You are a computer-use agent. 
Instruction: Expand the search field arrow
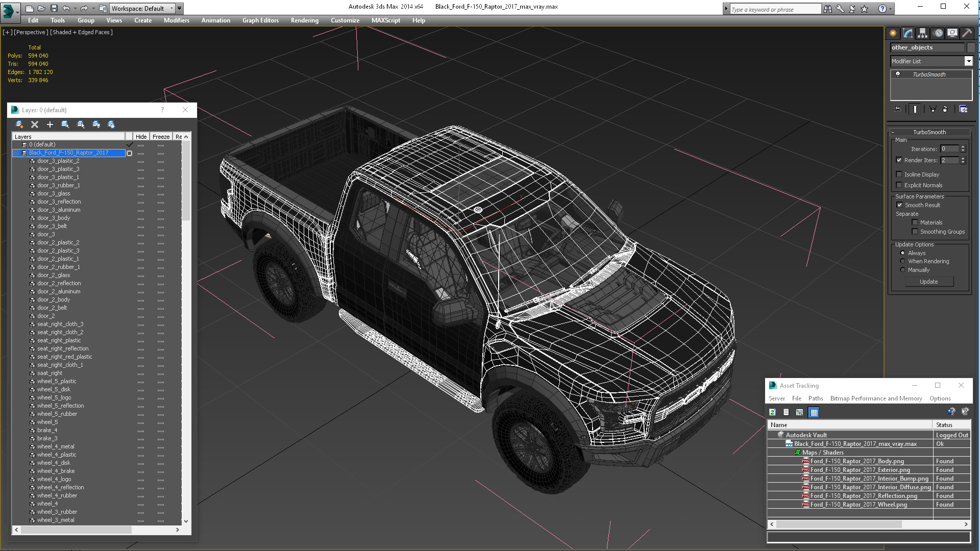pyautogui.click(x=726, y=9)
